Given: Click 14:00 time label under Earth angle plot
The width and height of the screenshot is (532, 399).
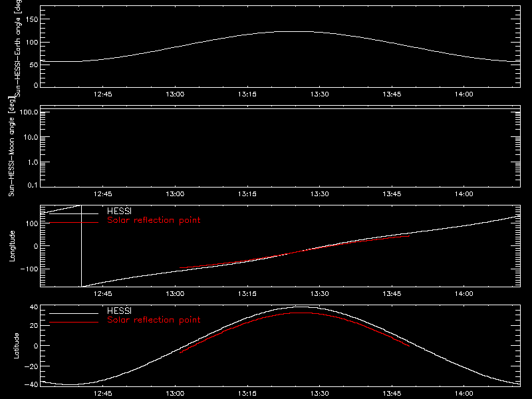Looking at the screenshot, I should tap(464, 94).
